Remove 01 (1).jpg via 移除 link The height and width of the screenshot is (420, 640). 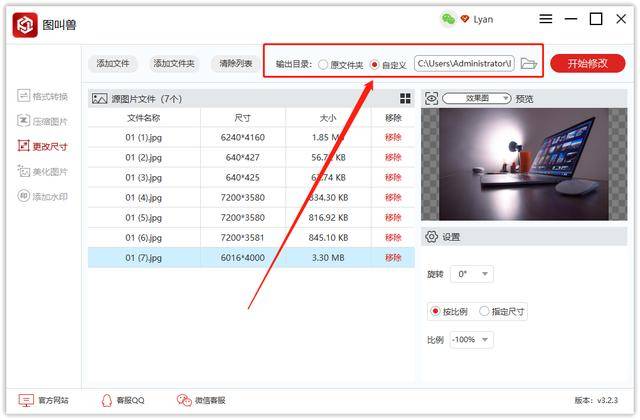pos(393,138)
